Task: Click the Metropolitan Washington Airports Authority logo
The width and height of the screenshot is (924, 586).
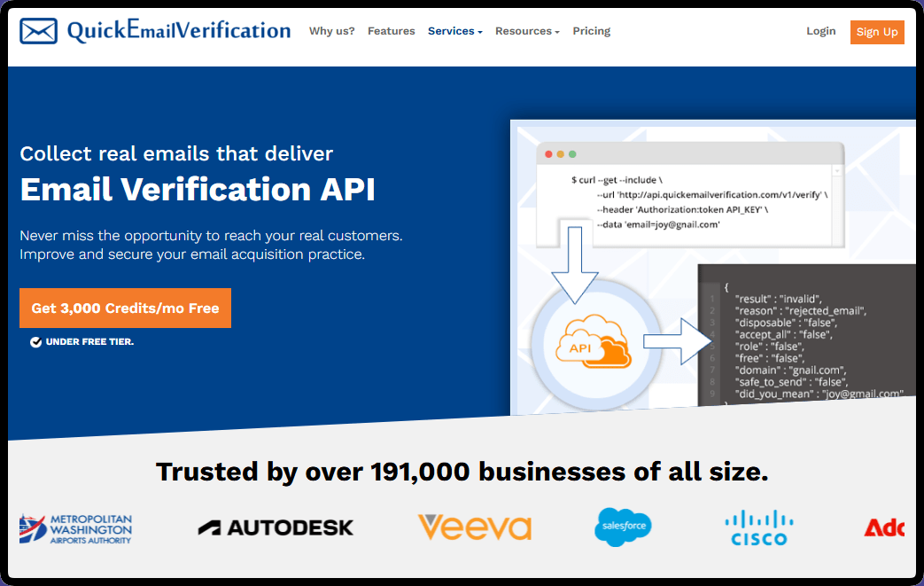Action: click(x=75, y=528)
